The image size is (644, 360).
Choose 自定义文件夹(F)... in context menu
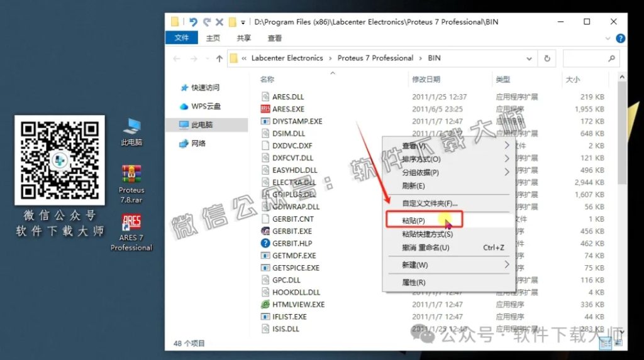(x=449, y=203)
